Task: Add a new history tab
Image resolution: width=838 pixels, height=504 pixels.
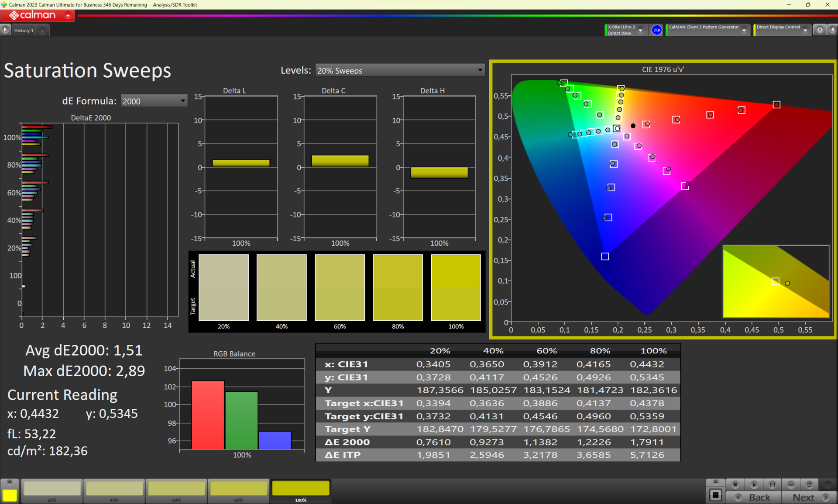Action: (42, 31)
